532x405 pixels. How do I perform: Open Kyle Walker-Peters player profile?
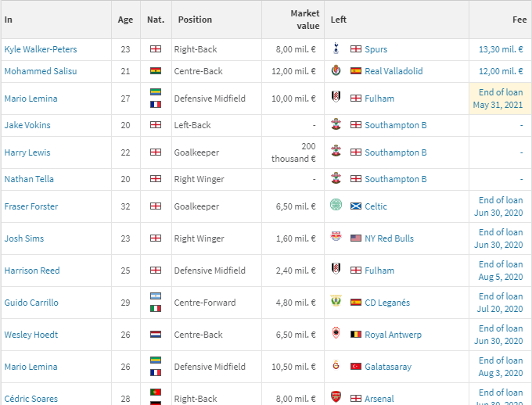point(41,49)
